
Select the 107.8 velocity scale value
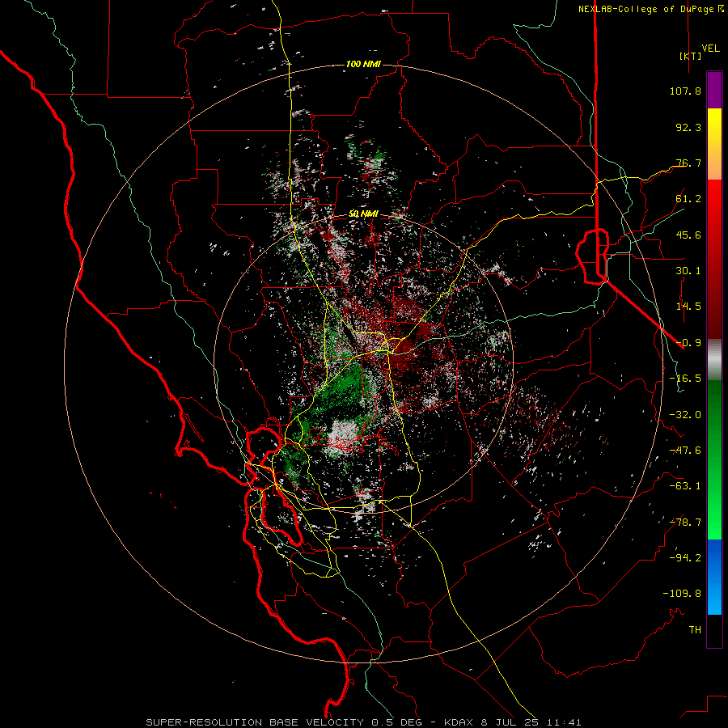coord(685,91)
